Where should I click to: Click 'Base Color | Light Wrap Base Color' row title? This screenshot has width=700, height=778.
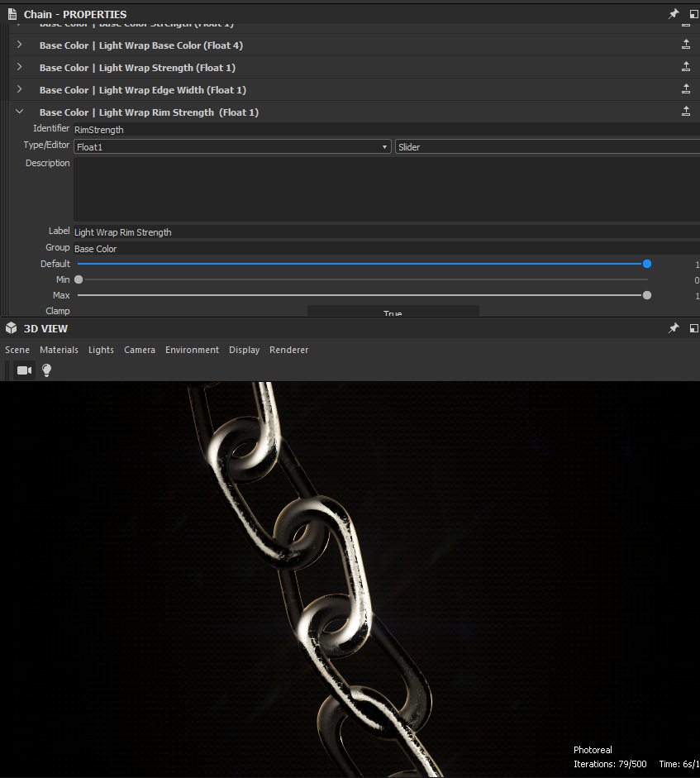tap(141, 45)
